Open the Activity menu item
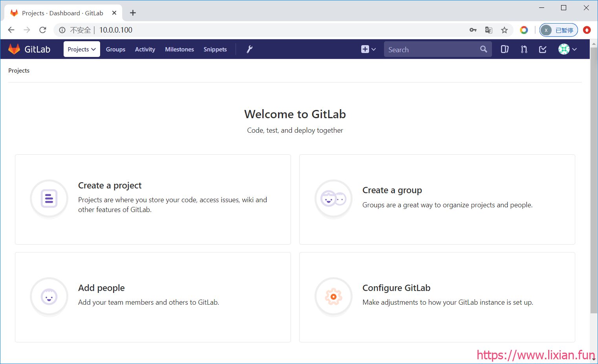 (145, 49)
